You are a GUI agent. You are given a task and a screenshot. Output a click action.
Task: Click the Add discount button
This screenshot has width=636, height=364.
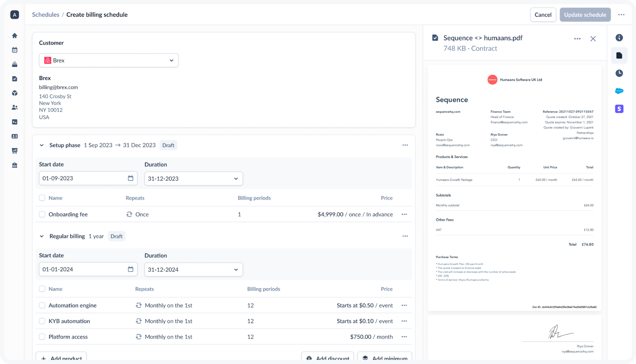pyautogui.click(x=328, y=357)
